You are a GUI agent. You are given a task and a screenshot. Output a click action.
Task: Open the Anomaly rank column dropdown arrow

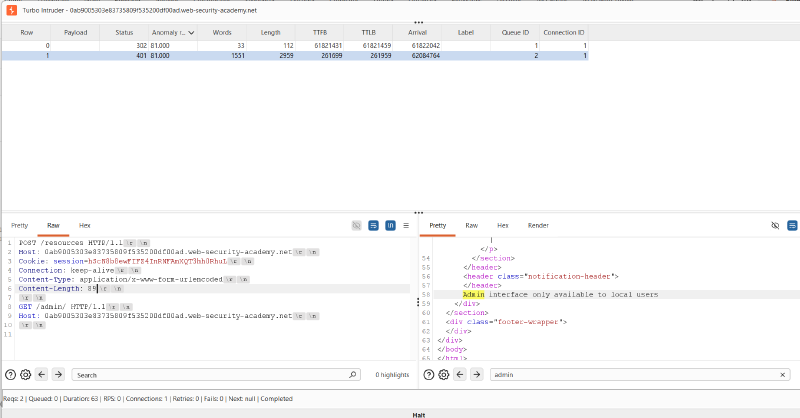point(191,33)
